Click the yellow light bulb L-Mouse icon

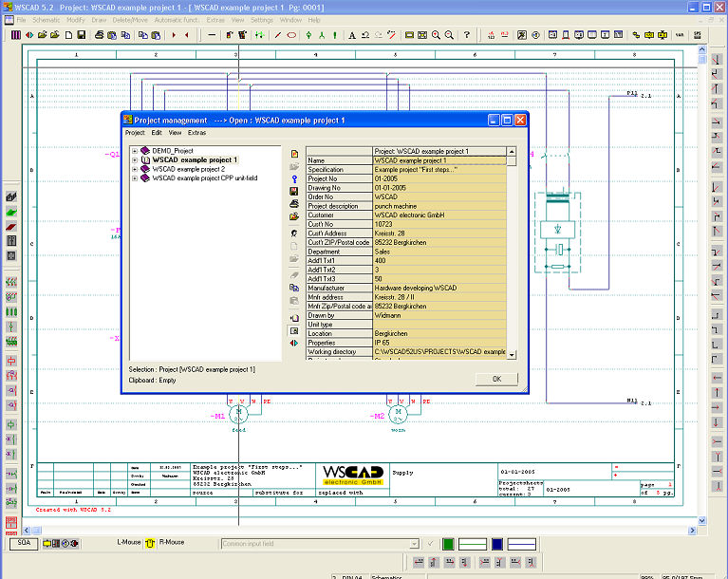point(150,543)
